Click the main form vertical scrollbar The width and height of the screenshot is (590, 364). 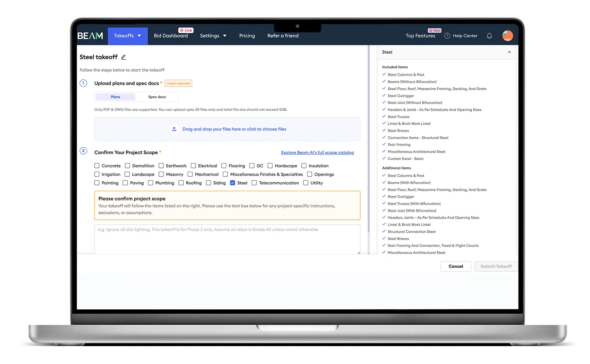pyautogui.click(x=369, y=139)
